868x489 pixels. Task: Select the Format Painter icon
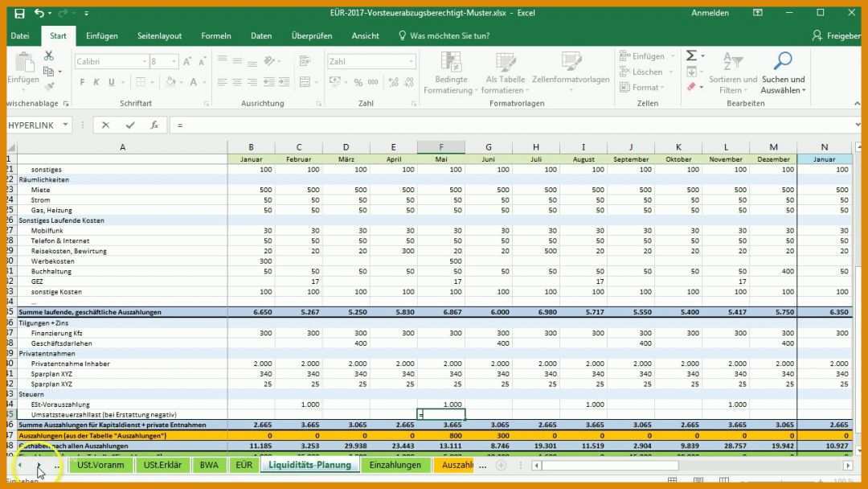pyautogui.click(x=50, y=84)
